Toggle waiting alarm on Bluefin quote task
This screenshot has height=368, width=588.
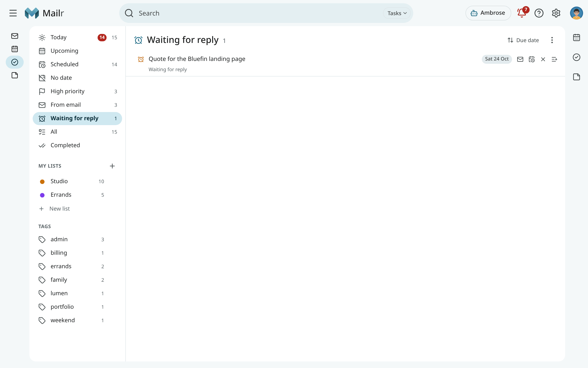[x=141, y=59]
